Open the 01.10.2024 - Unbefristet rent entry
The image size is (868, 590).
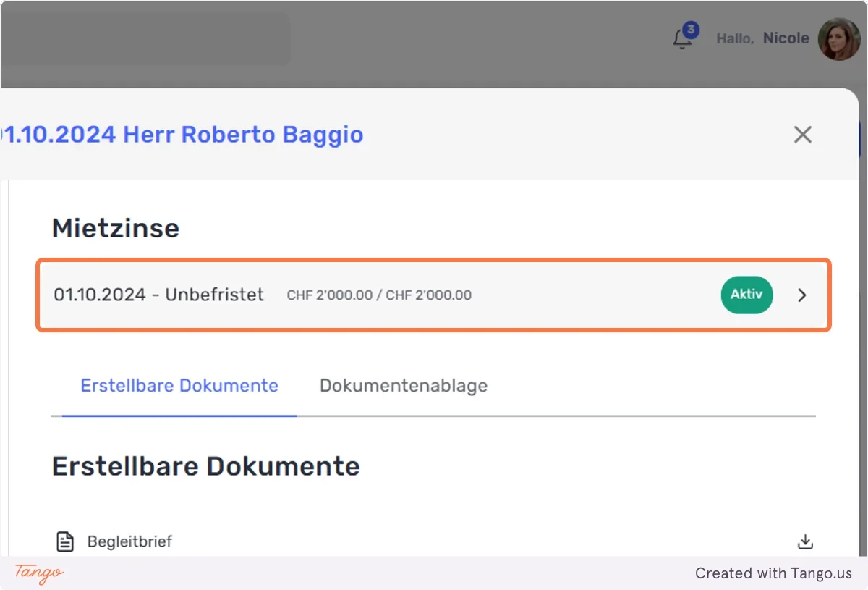(x=433, y=295)
